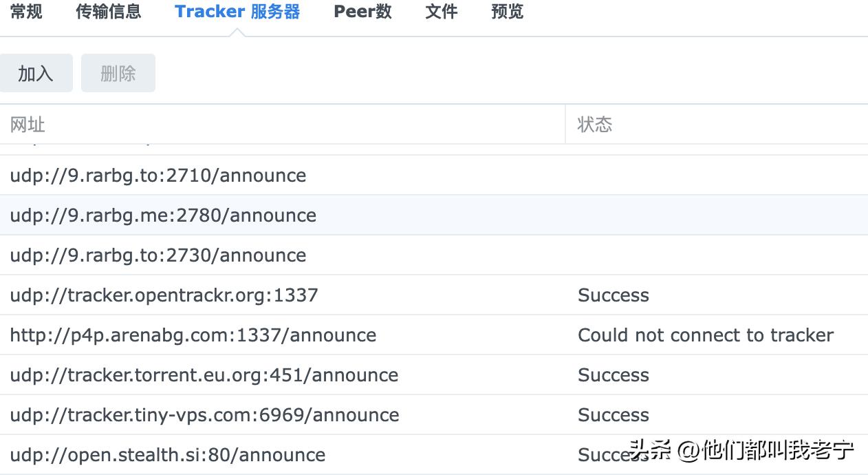Viewport: 868px width, 475px height.
Task: Switch to the Peer数 tab
Action: (362, 12)
